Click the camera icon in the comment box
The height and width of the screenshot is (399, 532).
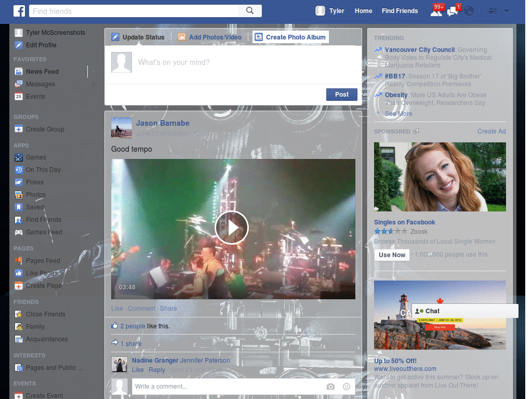tap(330, 387)
